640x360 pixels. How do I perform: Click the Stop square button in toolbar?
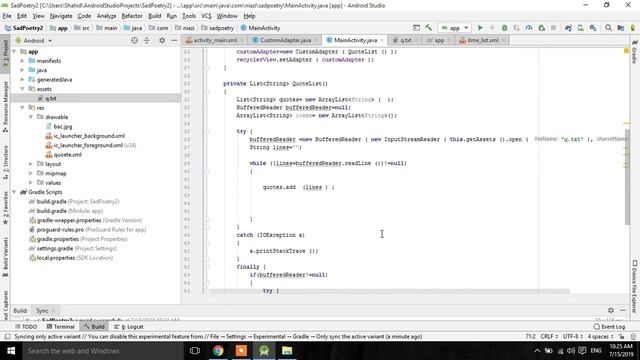pos(553,28)
